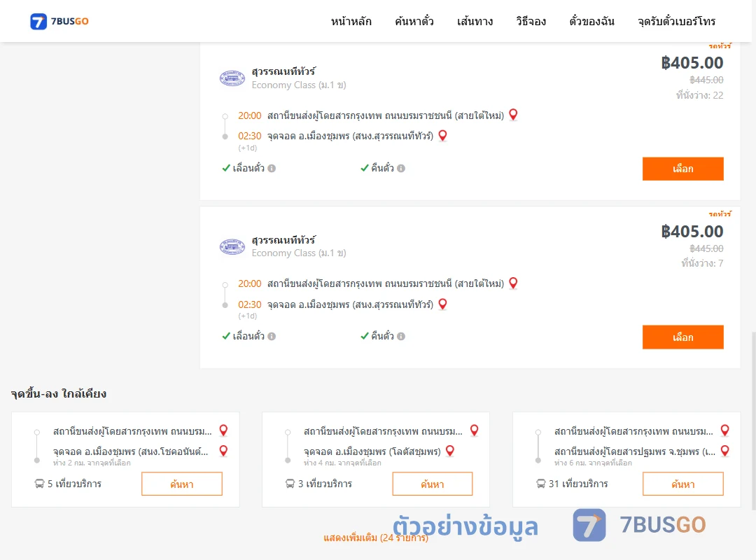The width and height of the screenshot is (756, 560).
Task: Open origin map pin in 5 เที่ยวบริการ card
Action: tap(224, 430)
